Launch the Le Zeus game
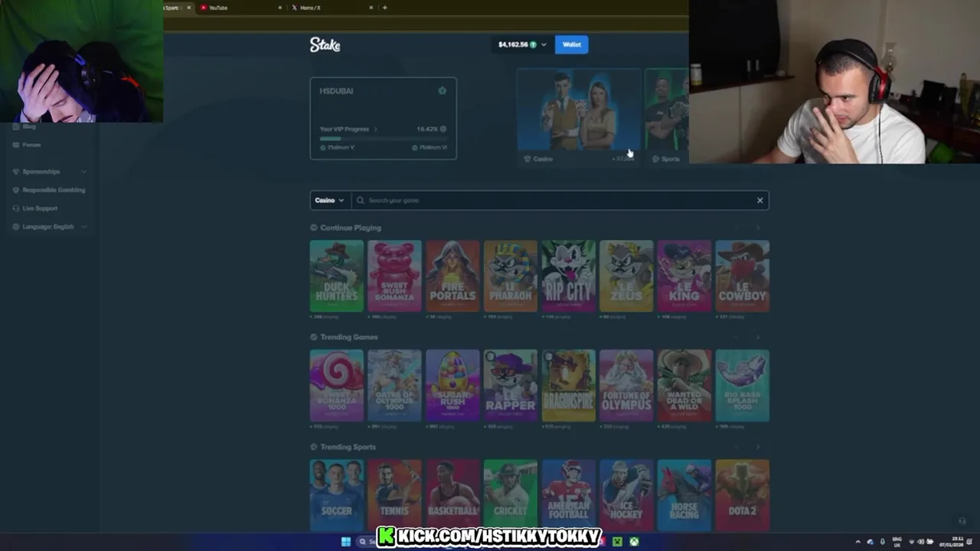The width and height of the screenshot is (980, 551). click(626, 275)
